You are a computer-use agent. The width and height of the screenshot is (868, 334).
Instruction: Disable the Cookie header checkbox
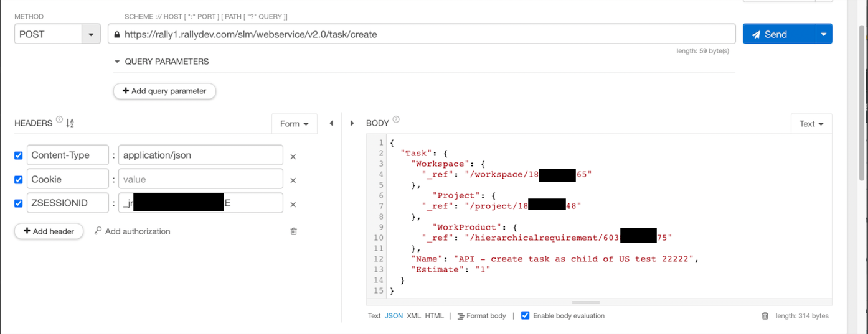click(x=19, y=180)
